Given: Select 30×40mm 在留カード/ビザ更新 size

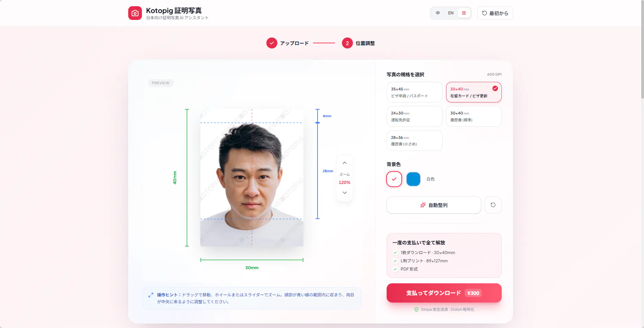Looking at the screenshot, I should (474, 92).
